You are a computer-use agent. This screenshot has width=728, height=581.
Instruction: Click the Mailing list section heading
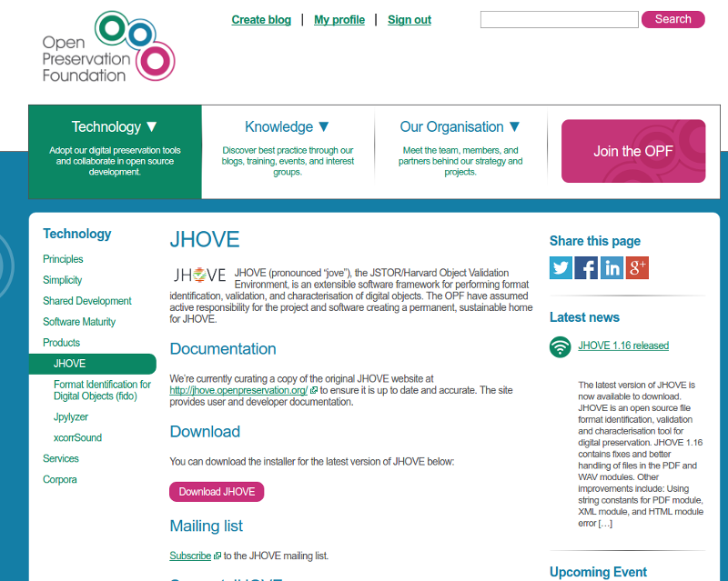207,526
